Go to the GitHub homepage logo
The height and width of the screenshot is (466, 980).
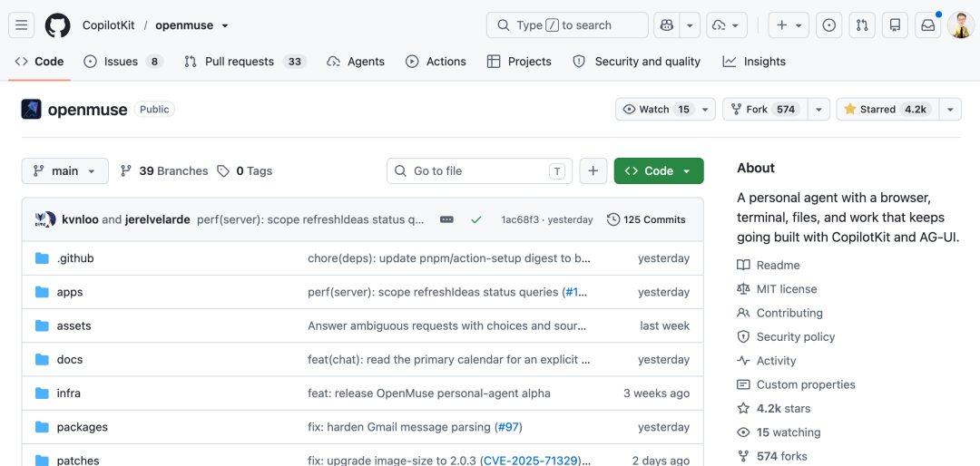57,25
